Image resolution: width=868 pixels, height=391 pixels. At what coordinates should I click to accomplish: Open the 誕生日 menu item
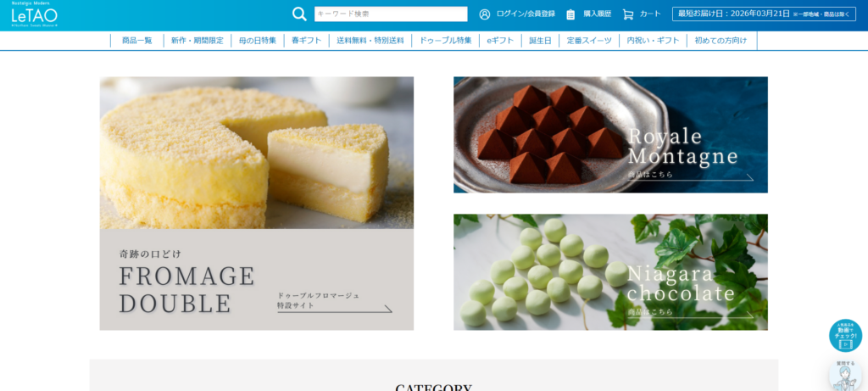(540, 41)
